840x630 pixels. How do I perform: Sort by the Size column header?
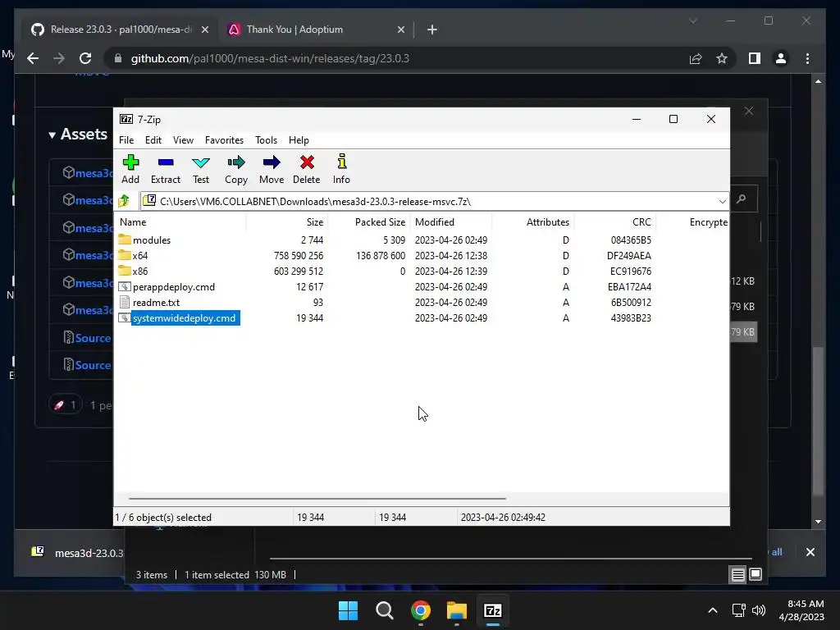pyautogui.click(x=287, y=221)
